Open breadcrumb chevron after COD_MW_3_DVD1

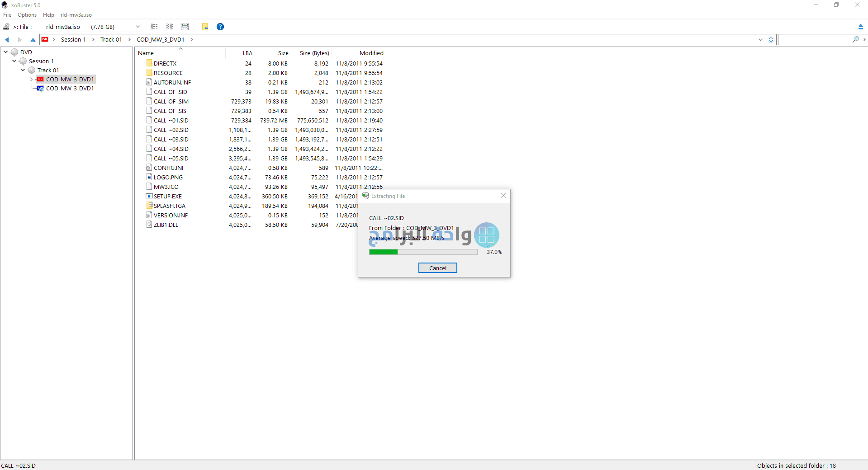tap(192, 40)
